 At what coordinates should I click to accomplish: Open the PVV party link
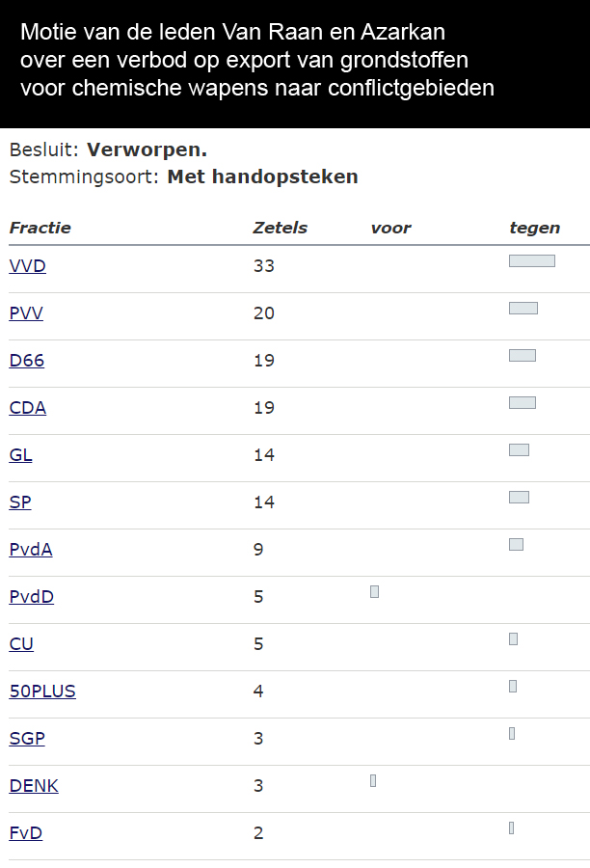26,313
